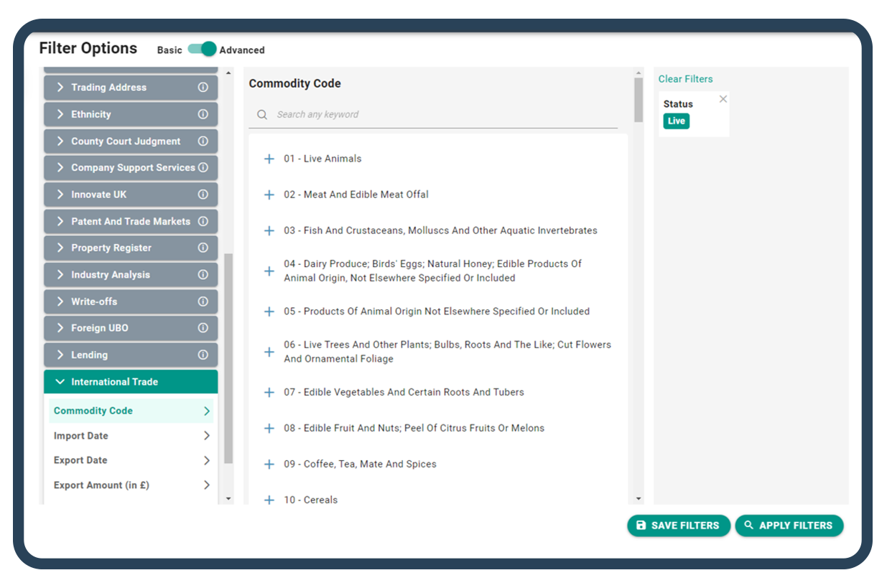887x588 pixels.
Task: Click info icon for Property Register
Action: click(203, 248)
